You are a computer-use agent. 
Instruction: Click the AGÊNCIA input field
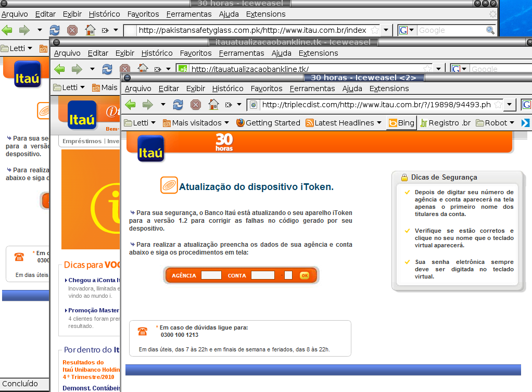click(x=211, y=275)
